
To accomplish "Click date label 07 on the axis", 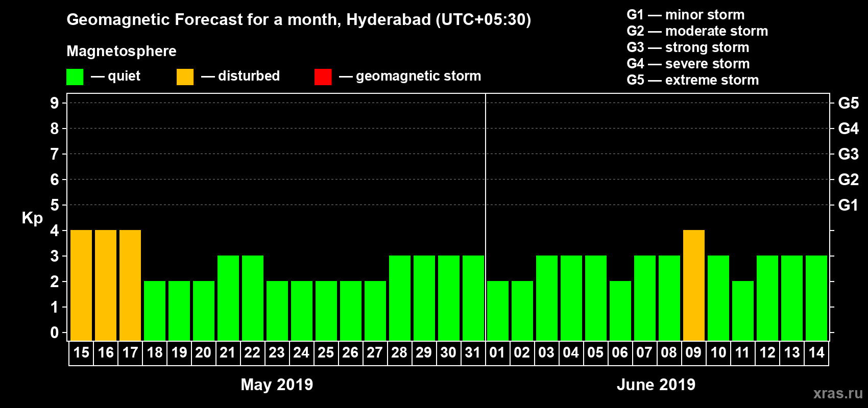I will [645, 353].
